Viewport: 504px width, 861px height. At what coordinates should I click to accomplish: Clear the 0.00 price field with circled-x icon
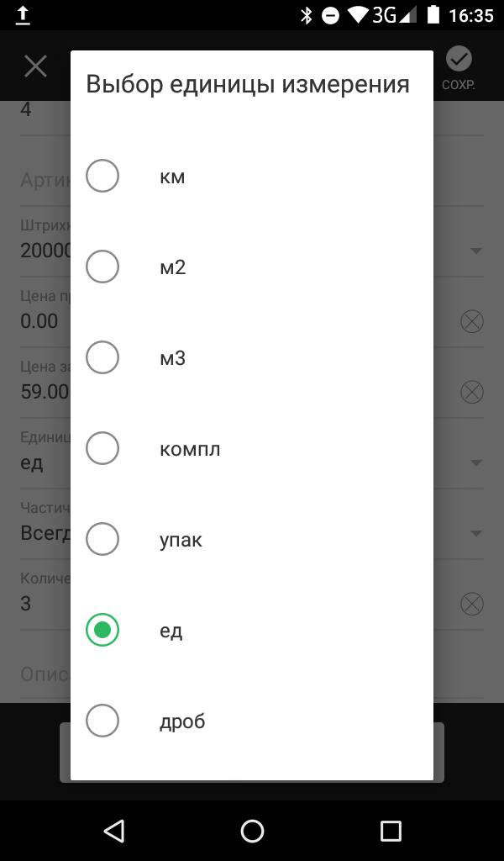click(x=471, y=322)
